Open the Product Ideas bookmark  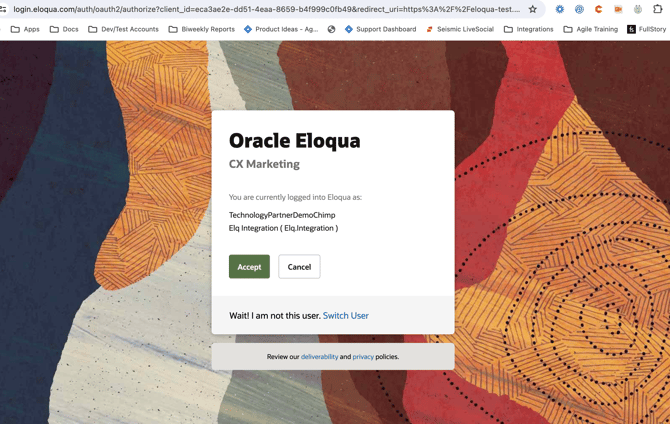[x=281, y=29]
